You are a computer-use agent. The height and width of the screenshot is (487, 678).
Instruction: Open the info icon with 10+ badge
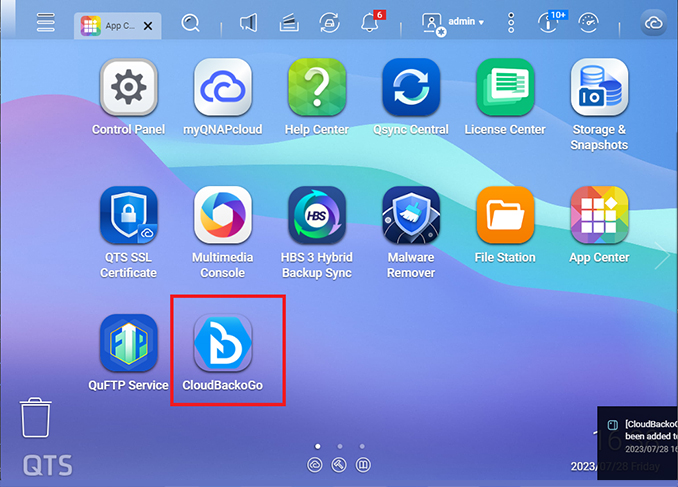(x=550, y=22)
